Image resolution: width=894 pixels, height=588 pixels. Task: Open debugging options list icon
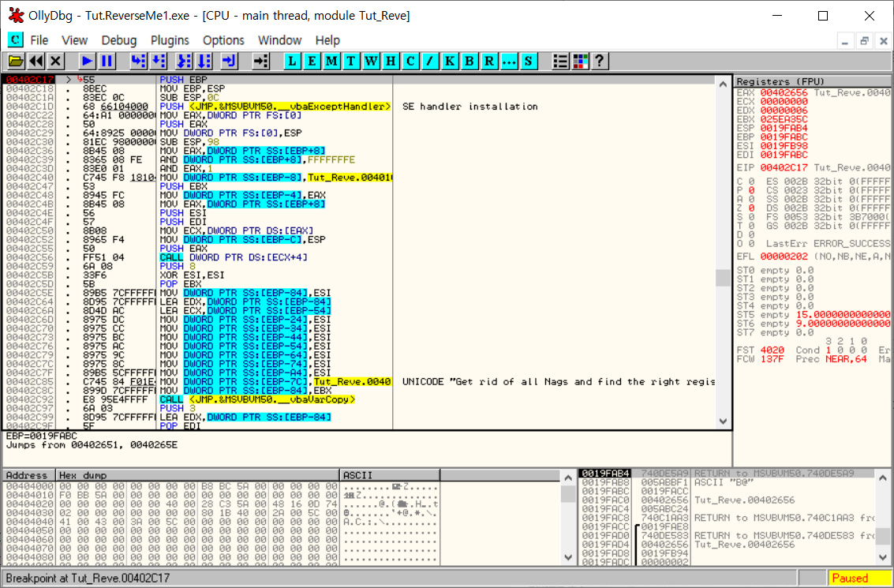click(x=560, y=61)
